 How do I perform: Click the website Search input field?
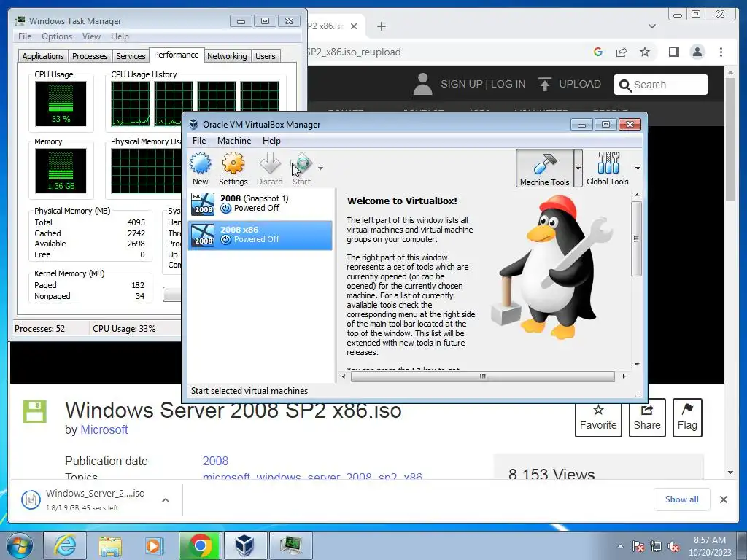click(661, 85)
